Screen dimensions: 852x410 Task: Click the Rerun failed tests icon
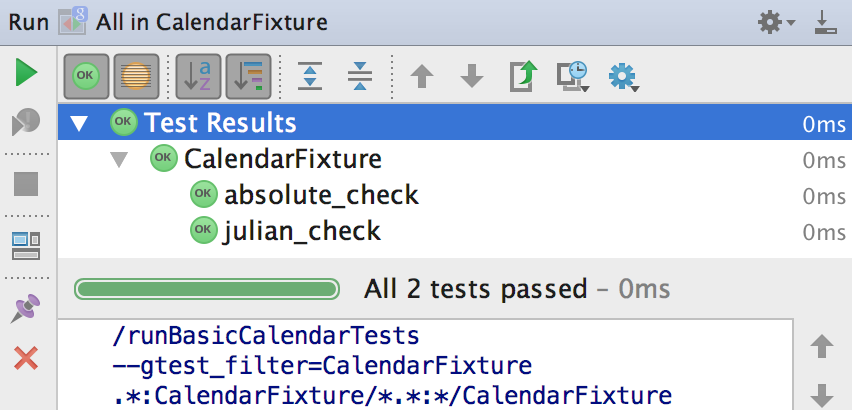click(x=26, y=123)
